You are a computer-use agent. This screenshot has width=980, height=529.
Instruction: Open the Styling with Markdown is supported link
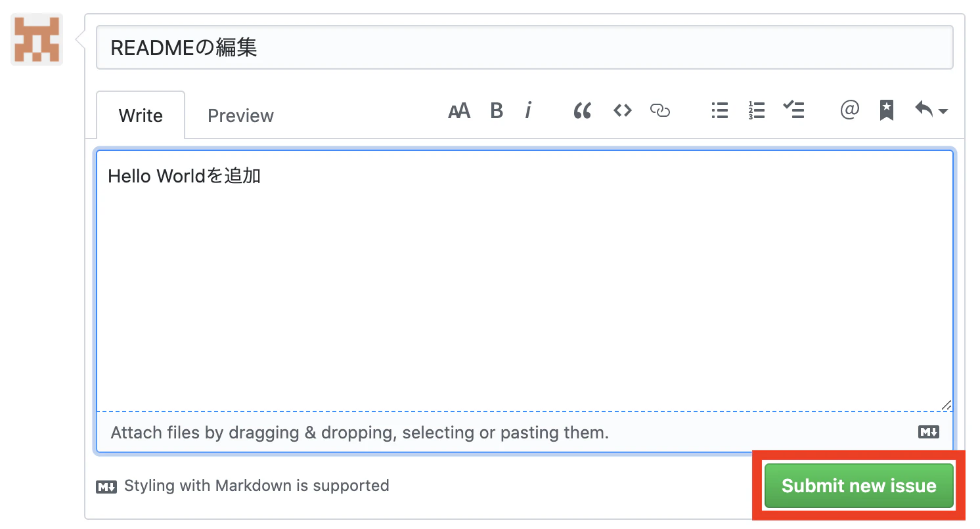pos(242,486)
